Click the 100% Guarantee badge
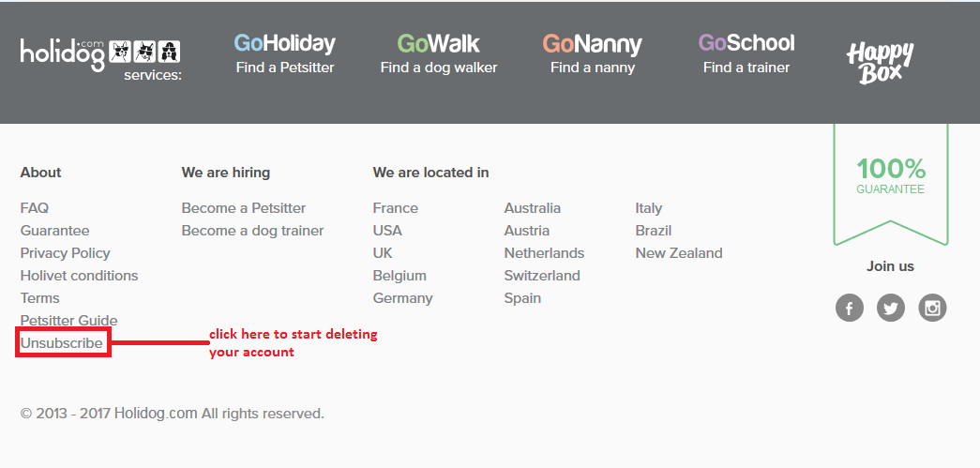The width and height of the screenshot is (980, 468). (890, 176)
